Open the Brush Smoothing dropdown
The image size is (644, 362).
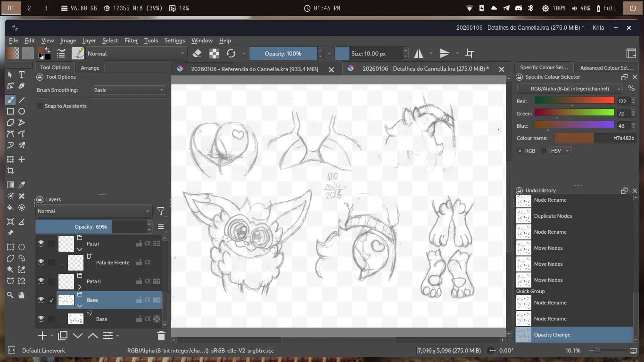tap(128, 90)
